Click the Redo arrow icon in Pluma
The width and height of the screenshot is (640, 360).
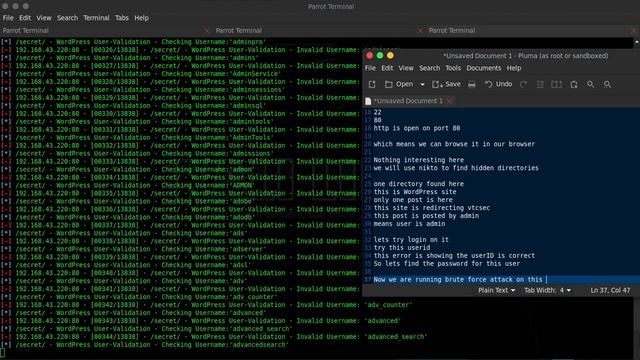point(523,84)
